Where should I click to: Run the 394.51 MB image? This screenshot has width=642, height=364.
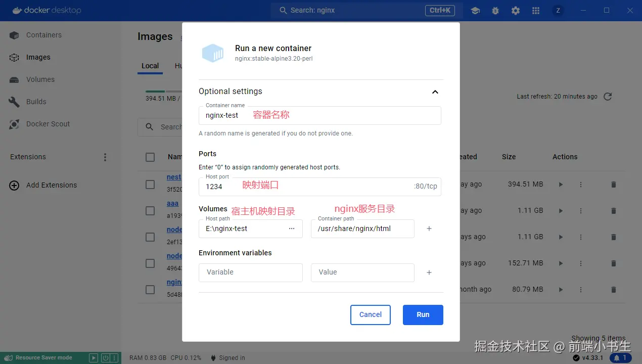tap(561, 185)
